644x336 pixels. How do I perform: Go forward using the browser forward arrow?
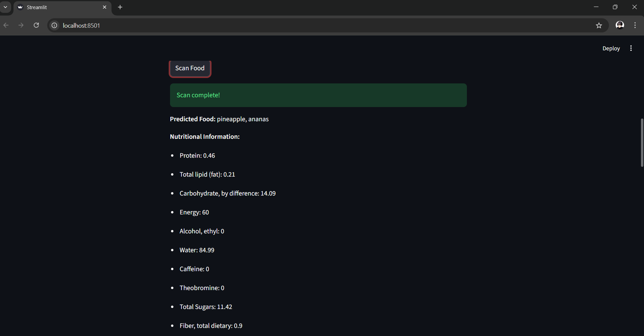coord(21,25)
